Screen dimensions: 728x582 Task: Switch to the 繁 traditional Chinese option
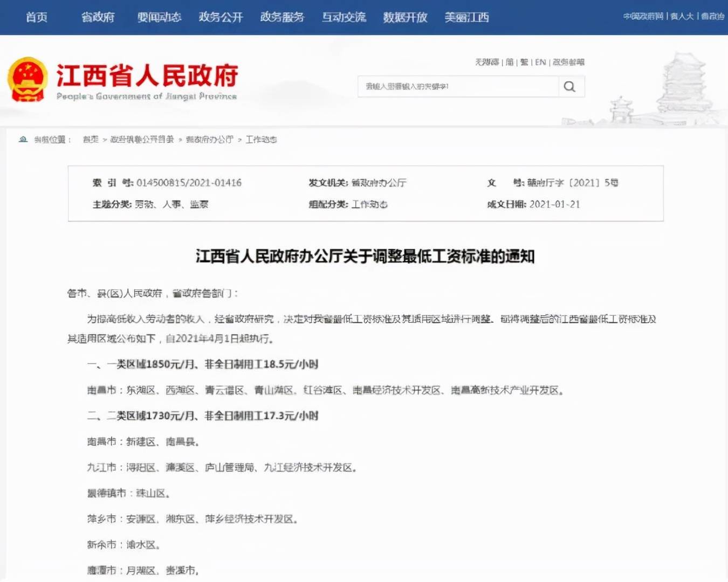point(524,63)
